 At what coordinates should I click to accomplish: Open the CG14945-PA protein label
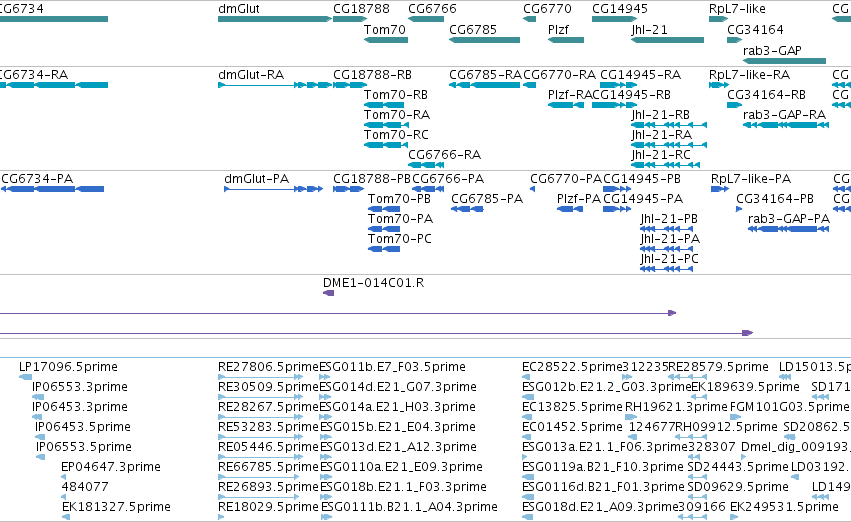tap(643, 199)
